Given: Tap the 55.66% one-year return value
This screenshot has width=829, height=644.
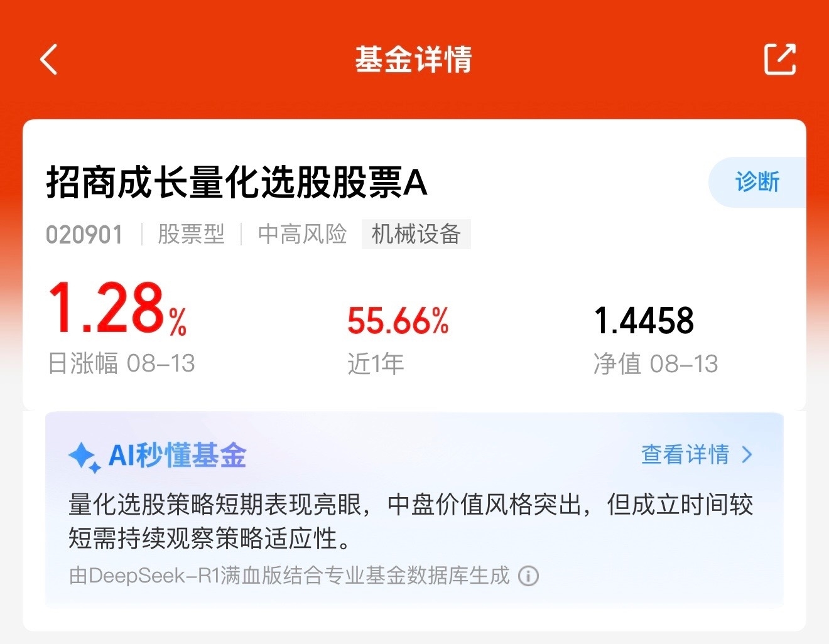Looking at the screenshot, I should tap(398, 321).
